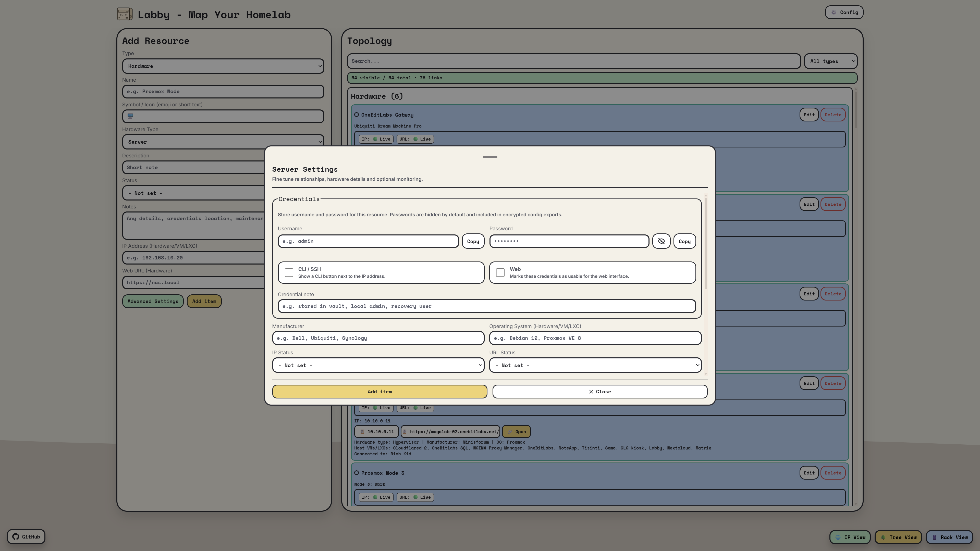Open Config via gear button
Screen dimensions: 980x551
click(x=844, y=12)
